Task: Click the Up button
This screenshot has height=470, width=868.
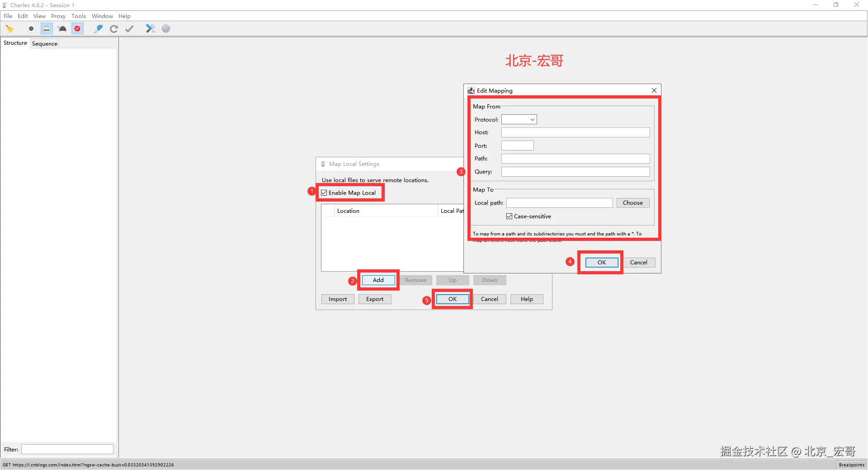Action: coord(453,280)
